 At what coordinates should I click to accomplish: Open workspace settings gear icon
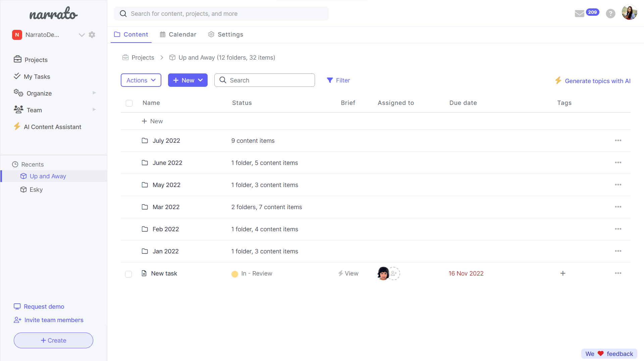click(x=92, y=35)
